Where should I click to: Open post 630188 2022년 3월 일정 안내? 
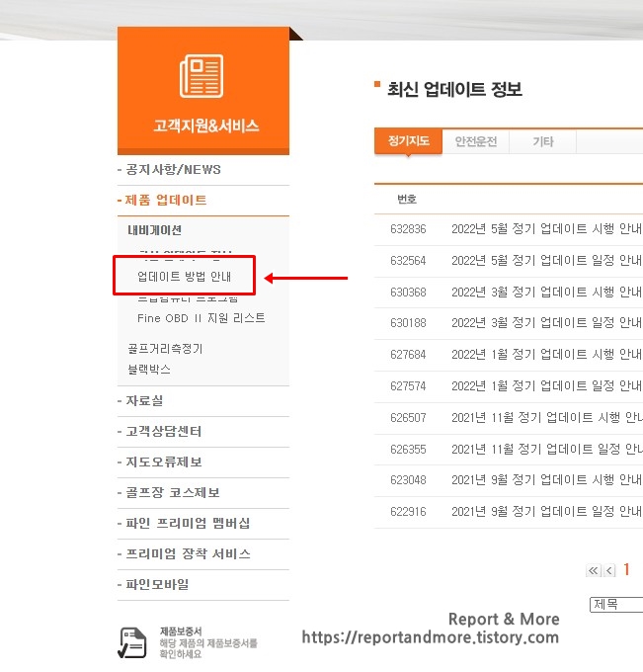tap(546, 323)
